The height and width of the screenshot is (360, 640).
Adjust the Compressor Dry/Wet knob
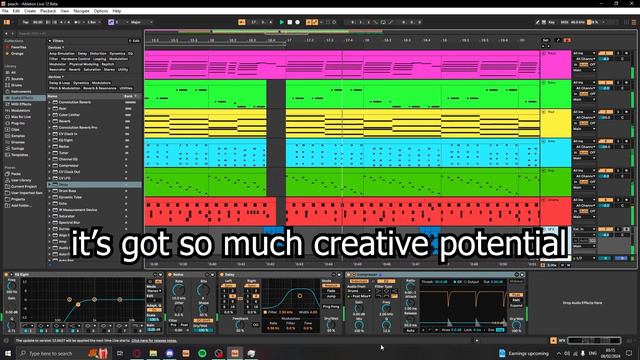click(516, 325)
